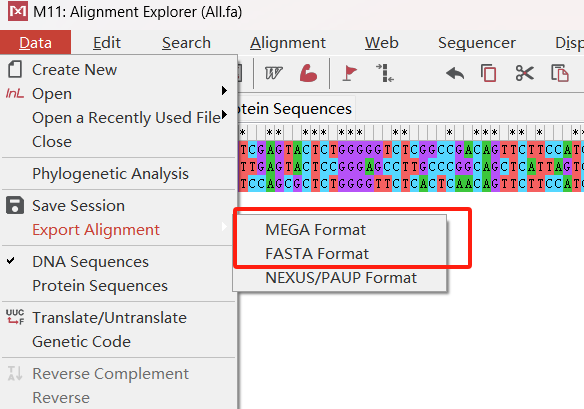Open the Edit menu

tap(107, 42)
